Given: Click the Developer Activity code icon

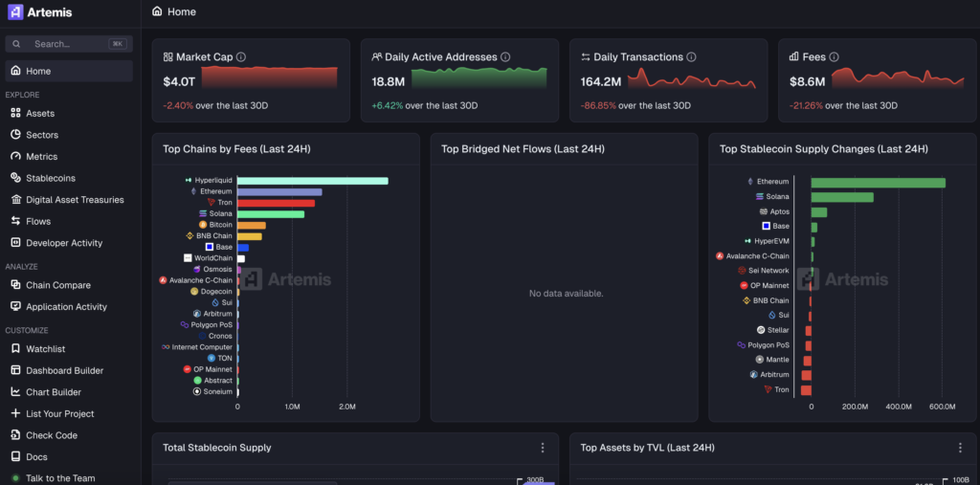Looking at the screenshot, I should (x=15, y=243).
